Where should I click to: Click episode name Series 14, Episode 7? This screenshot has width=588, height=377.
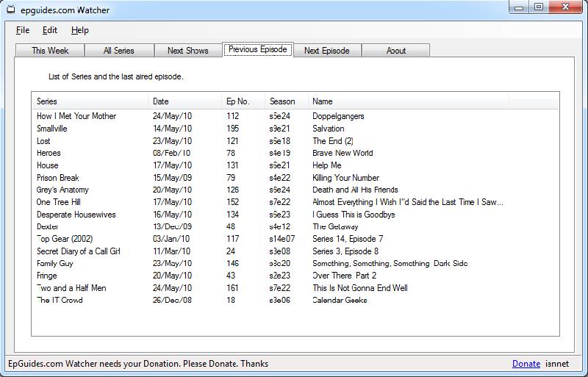tap(348, 239)
